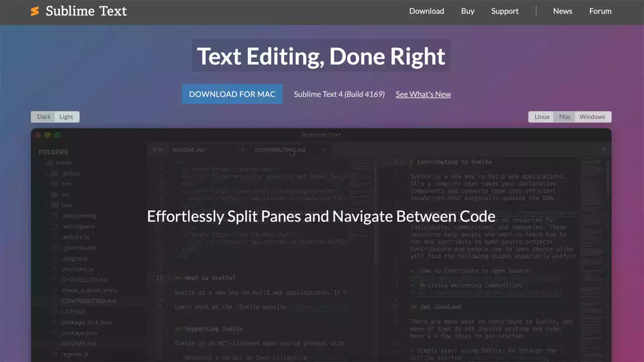Click the 'Contributing to Svelte' heading

(454, 162)
